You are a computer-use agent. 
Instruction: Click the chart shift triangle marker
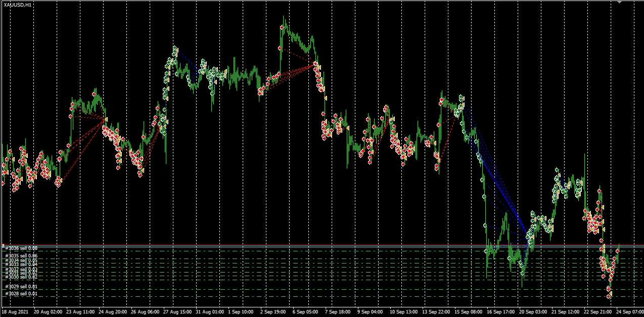point(620,3)
